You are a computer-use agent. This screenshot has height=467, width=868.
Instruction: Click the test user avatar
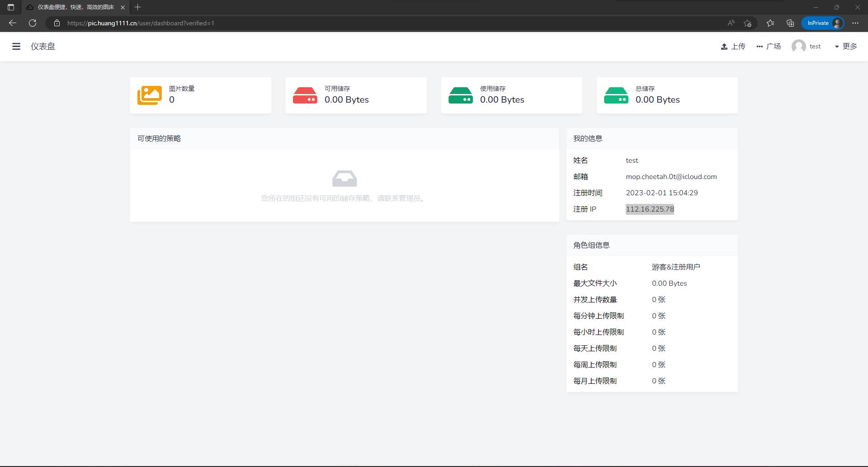coord(798,46)
